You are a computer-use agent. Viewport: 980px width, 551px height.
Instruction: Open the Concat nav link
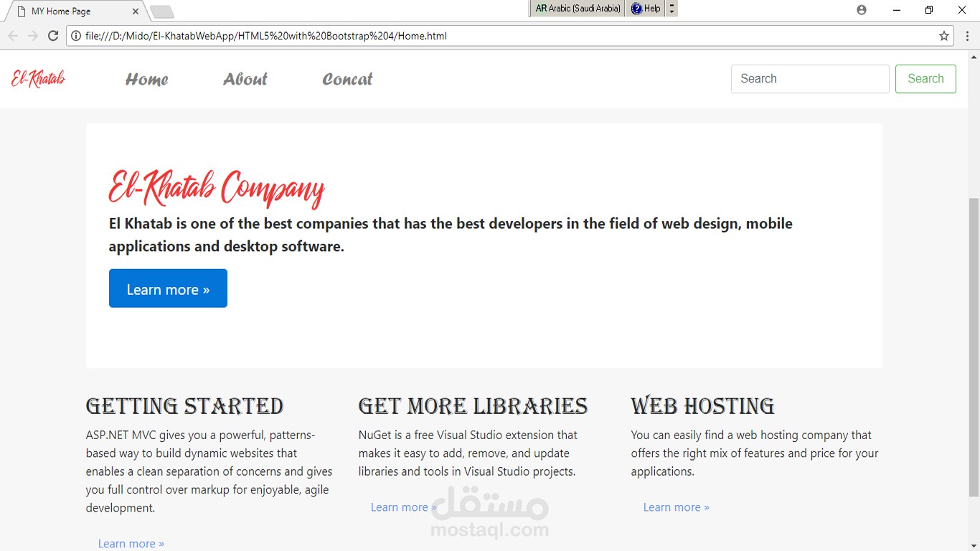pos(347,79)
